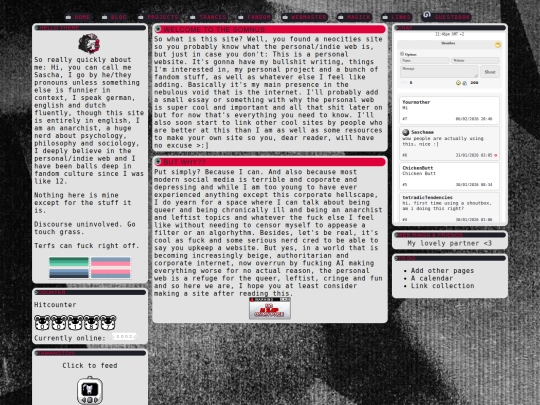Open the LINKS nav item
This screenshot has width=540, height=405.
point(397,17)
